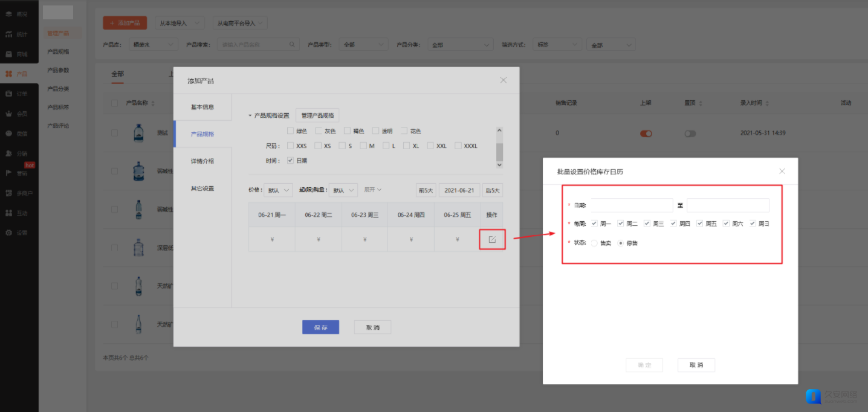The height and width of the screenshot is (412, 868).
Task: Open 设置 (Settings) gear in sidebar
Action: point(8,233)
